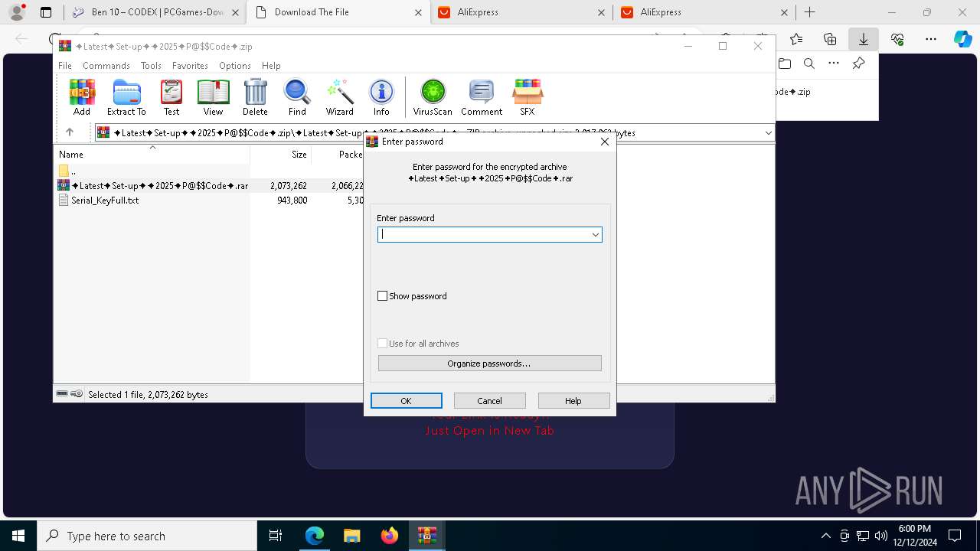This screenshot has width=980, height=551.
Task: Expand the Enter password dropdown arrow
Action: (x=595, y=234)
